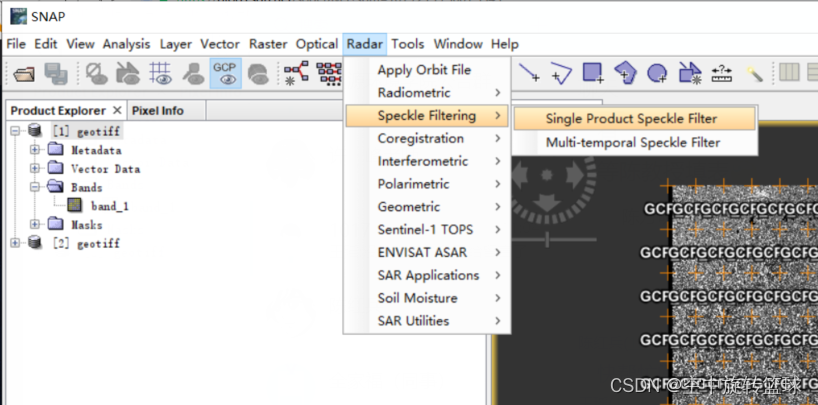Expand the Geometric submenu
818x405 pixels.
point(427,207)
